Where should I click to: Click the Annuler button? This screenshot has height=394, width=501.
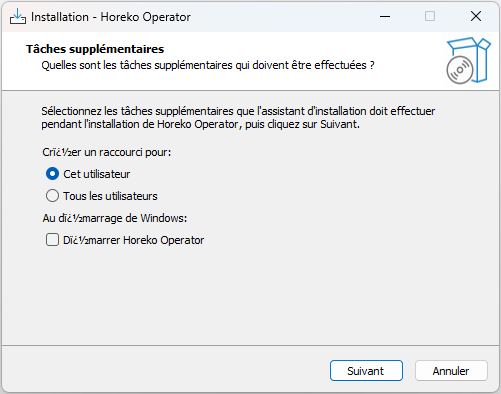coord(451,370)
